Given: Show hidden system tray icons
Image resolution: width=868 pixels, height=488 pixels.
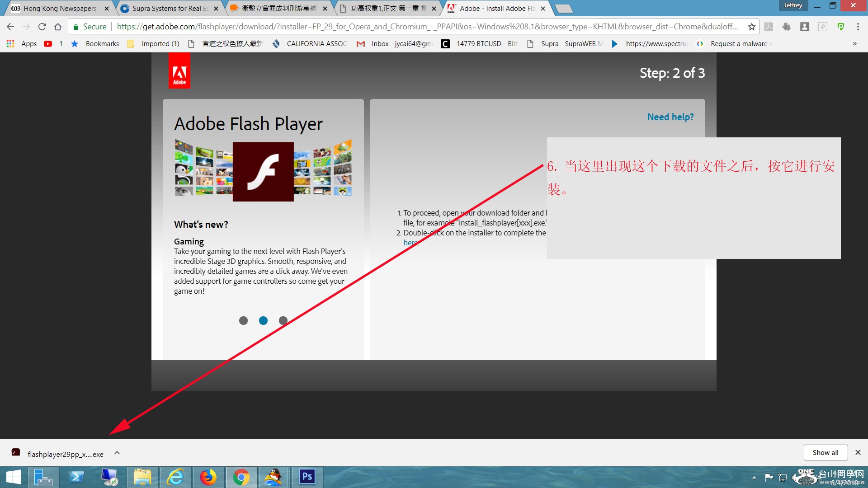Looking at the screenshot, I should pos(754,478).
